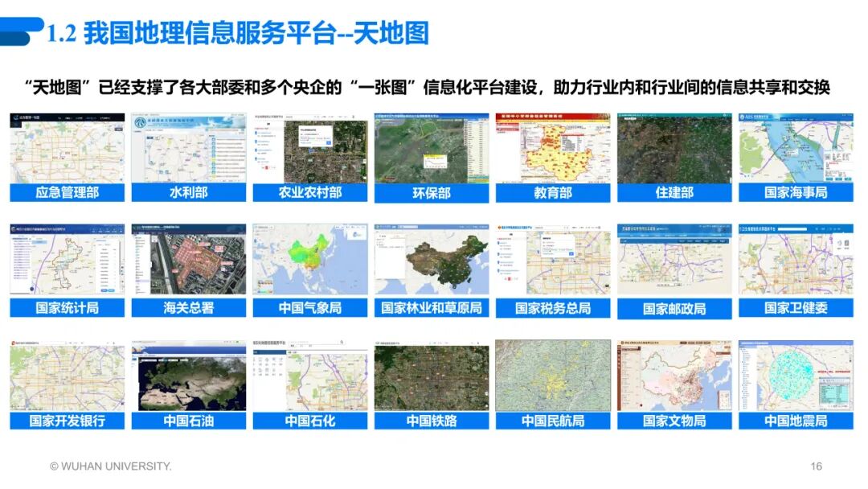Viewport: 868px width, 489px height.
Task: Click the 国家林业和草原局 label
Action: [432, 305]
